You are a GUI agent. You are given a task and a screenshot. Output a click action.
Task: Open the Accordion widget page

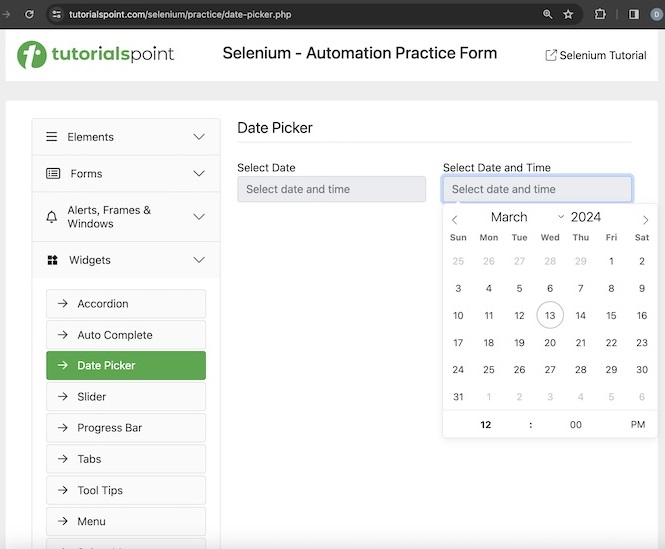(x=126, y=304)
